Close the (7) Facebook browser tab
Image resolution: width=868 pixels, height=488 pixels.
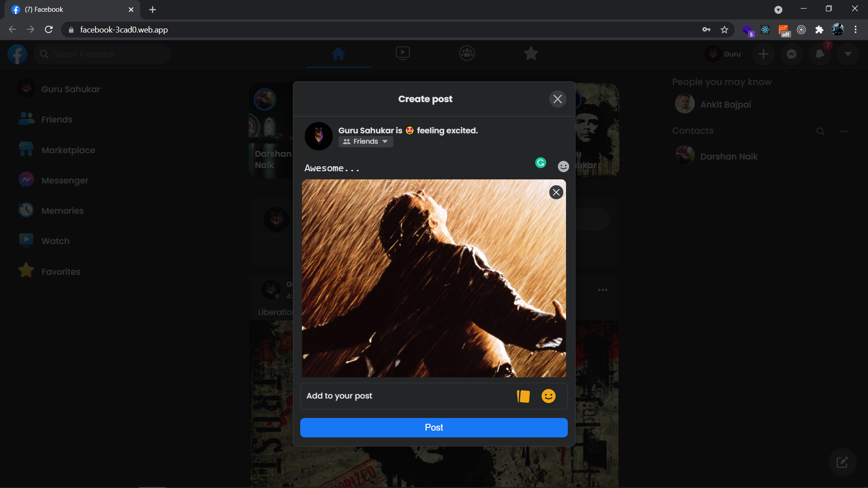tap(131, 9)
